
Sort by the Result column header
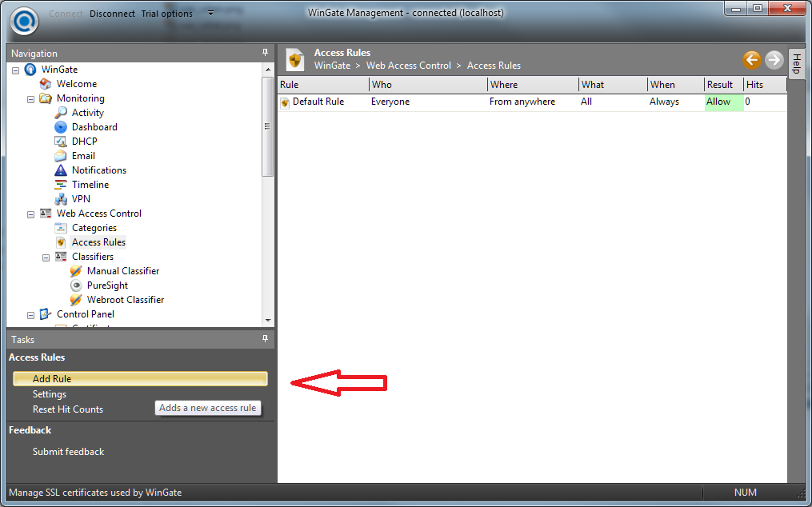tap(725, 85)
